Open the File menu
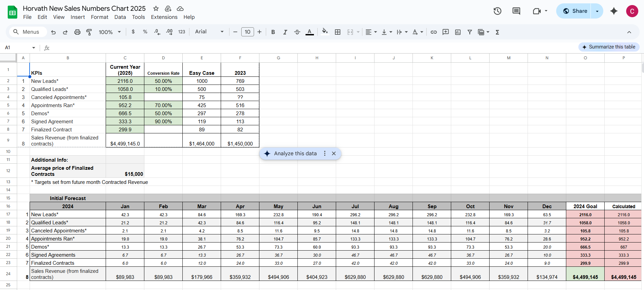Image resolution: width=644 pixels, height=290 pixels. click(27, 17)
